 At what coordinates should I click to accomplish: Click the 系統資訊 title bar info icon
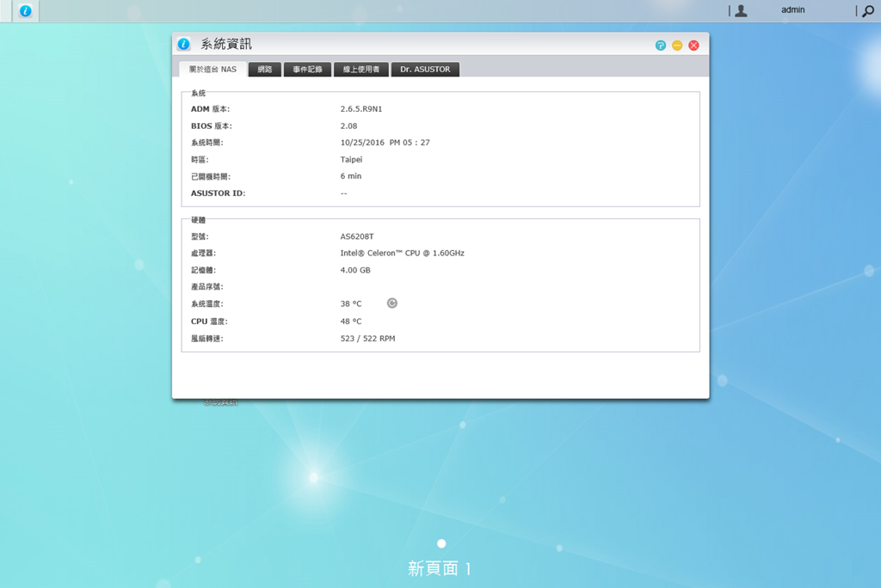pos(184,44)
